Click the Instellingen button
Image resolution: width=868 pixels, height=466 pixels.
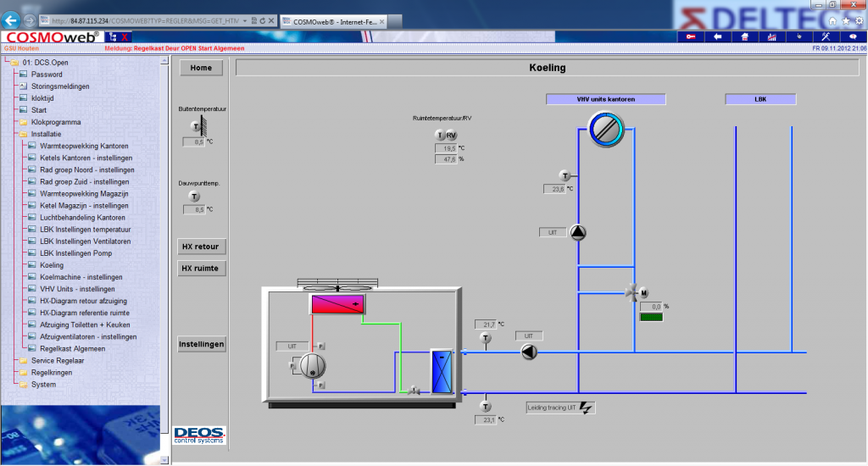click(201, 344)
